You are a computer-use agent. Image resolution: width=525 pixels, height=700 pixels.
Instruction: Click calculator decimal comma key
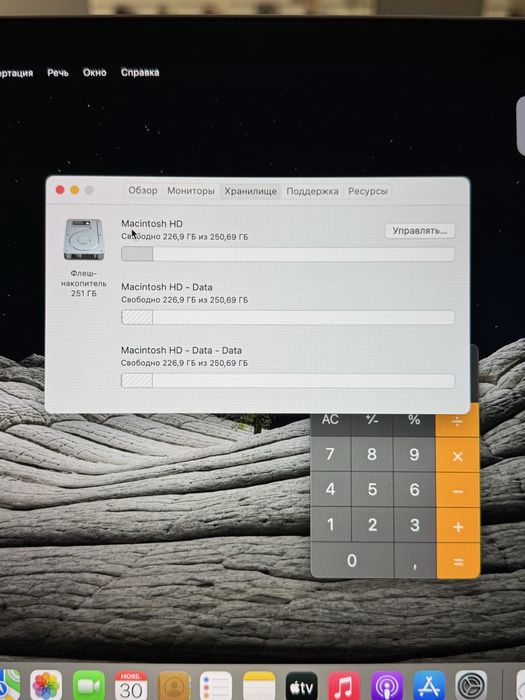click(x=415, y=561)
